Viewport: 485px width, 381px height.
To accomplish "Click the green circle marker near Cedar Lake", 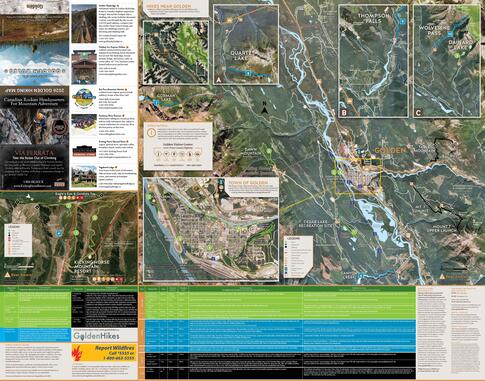I will (x=354, y=233).
